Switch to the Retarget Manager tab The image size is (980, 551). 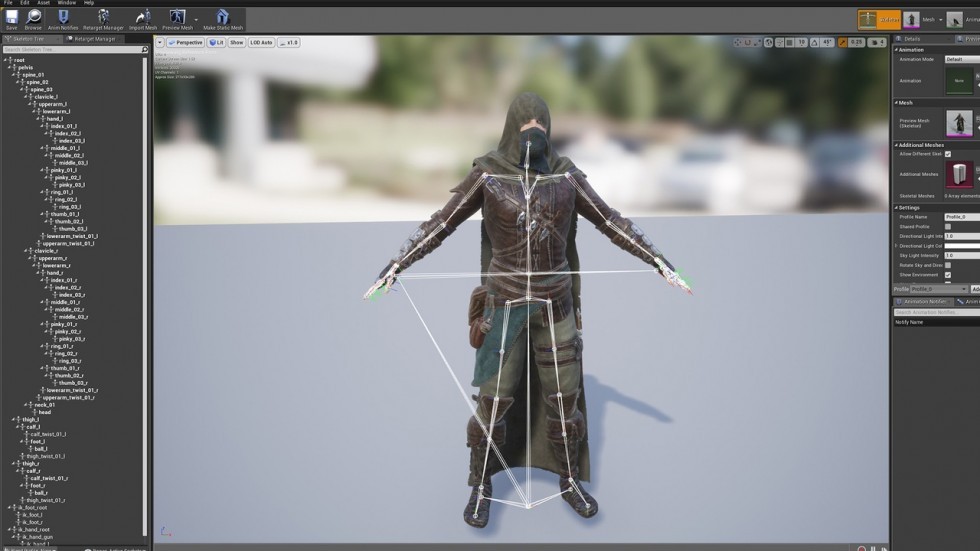94,39
